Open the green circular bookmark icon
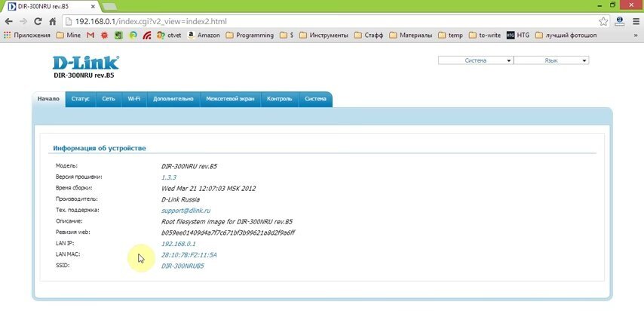The image size is (644, 311). coord(133,35)
